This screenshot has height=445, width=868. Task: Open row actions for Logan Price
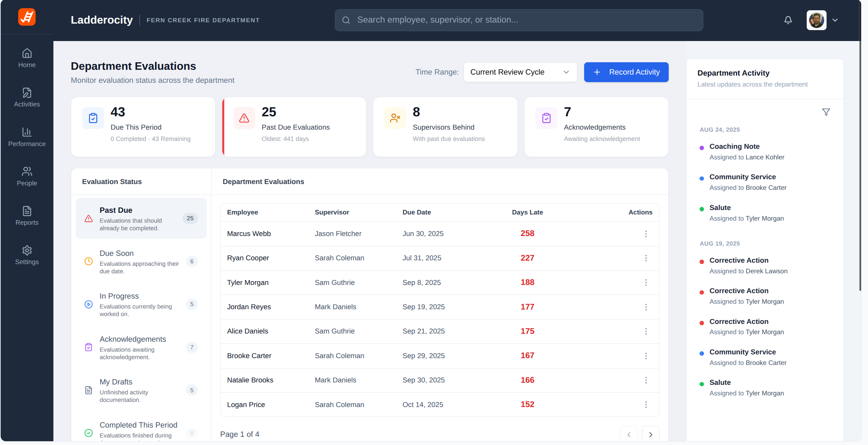(x=646, y=405)
